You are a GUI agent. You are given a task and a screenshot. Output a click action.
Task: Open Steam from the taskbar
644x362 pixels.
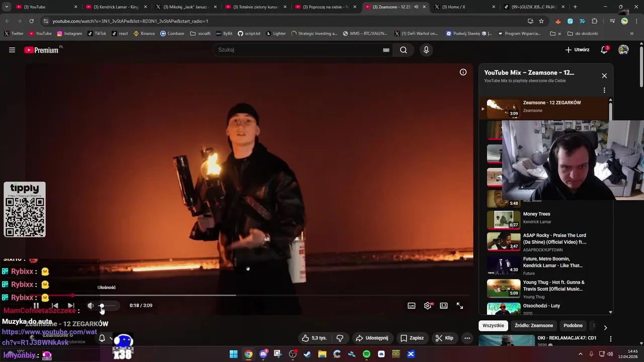point(307,354)
